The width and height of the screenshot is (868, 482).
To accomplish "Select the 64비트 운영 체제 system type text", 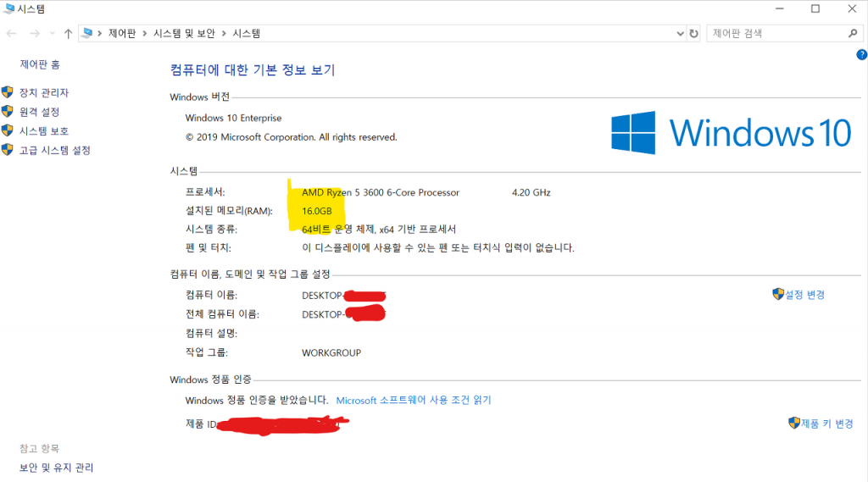I will point(379,229).
